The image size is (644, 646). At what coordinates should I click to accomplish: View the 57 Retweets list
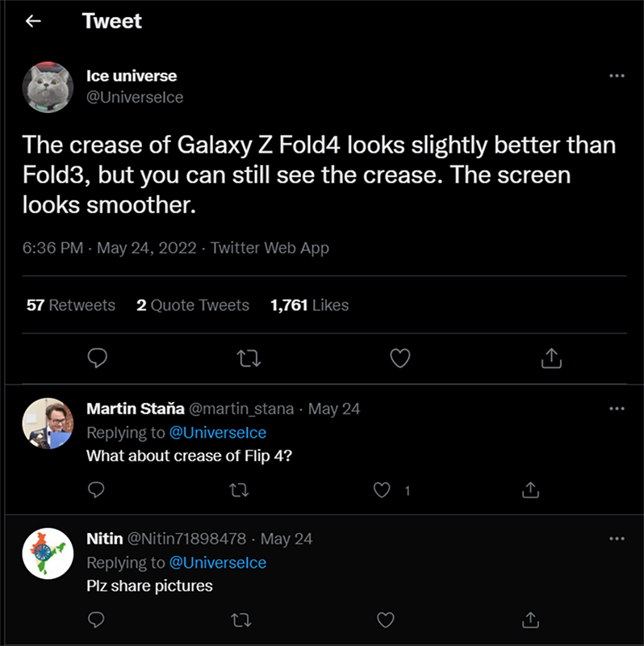coord(69,305)
